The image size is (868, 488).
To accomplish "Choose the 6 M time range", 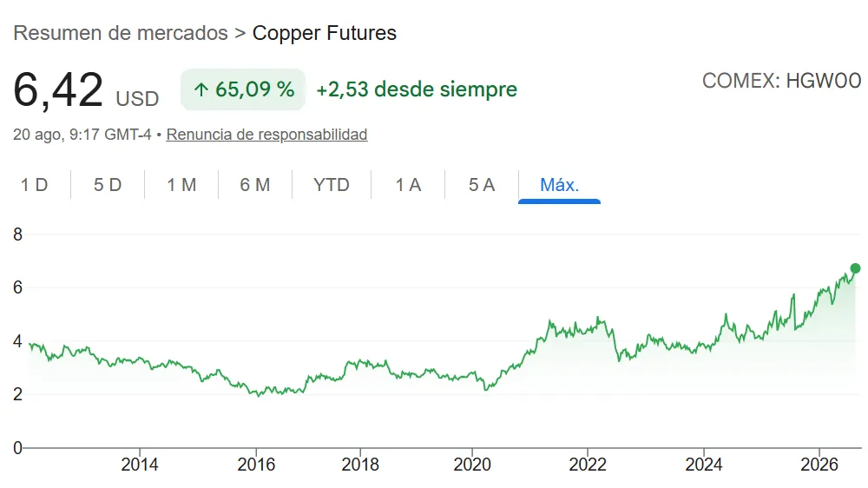I will pos(255,184).
